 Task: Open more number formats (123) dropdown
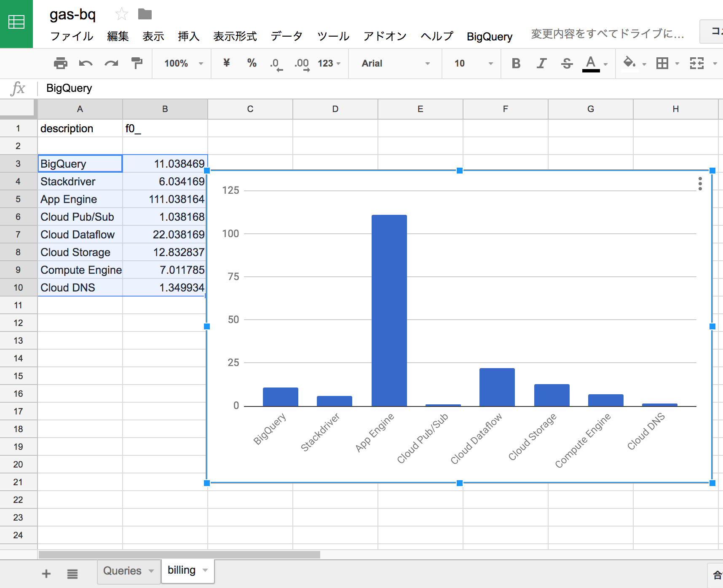click(329, 63)
